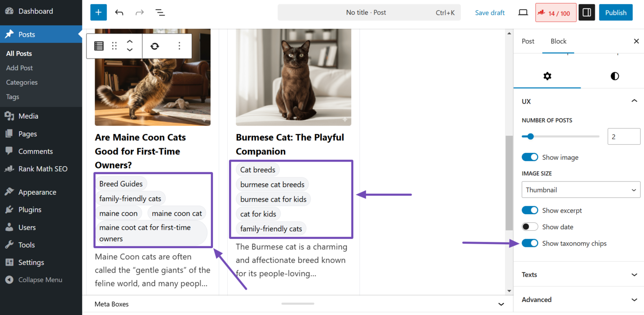Disable the Show image toggle
Viewport: 644px width, 315px height.
(529, 157)
